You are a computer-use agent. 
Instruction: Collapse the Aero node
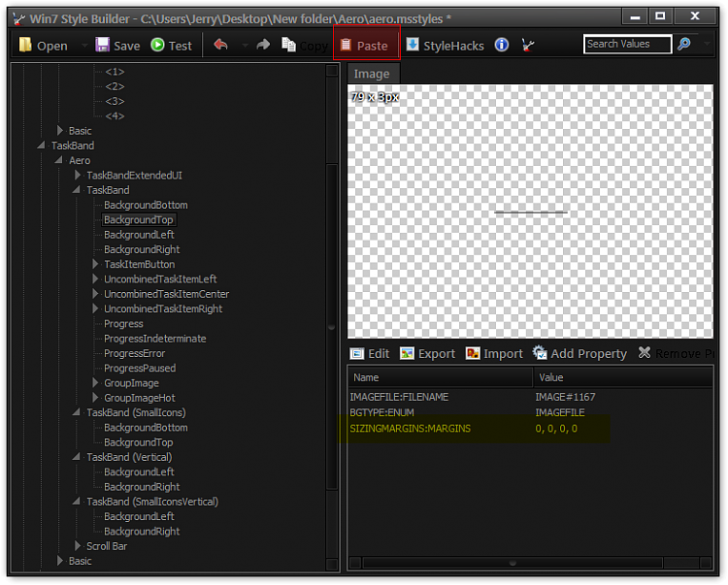pos(59,160)
